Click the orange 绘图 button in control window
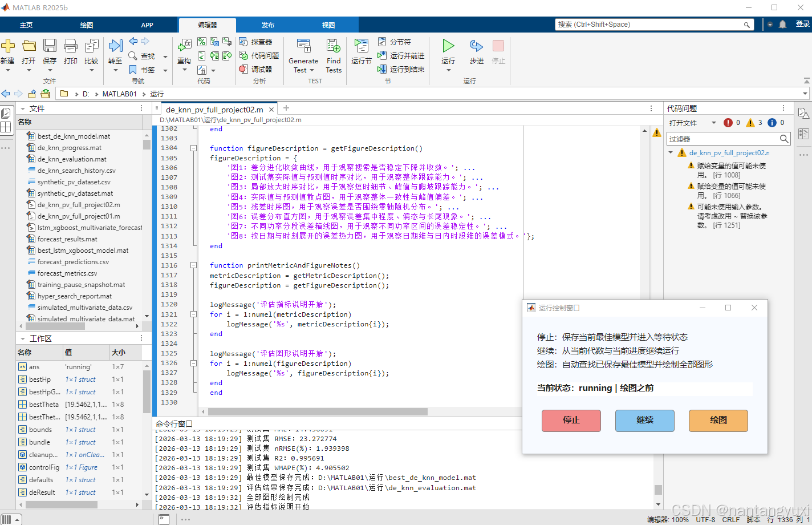812x525 pixels. pos(718,421)
